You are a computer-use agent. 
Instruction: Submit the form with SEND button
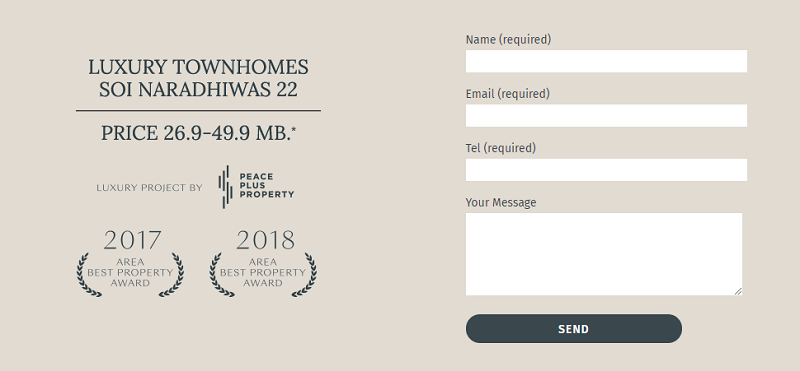coord(573,329)
